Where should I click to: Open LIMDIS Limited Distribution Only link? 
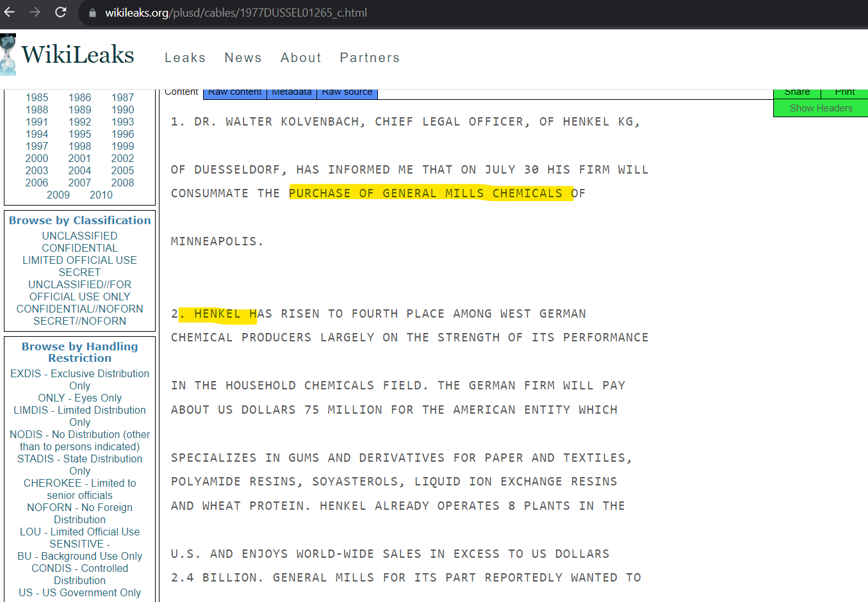point(80,416)
